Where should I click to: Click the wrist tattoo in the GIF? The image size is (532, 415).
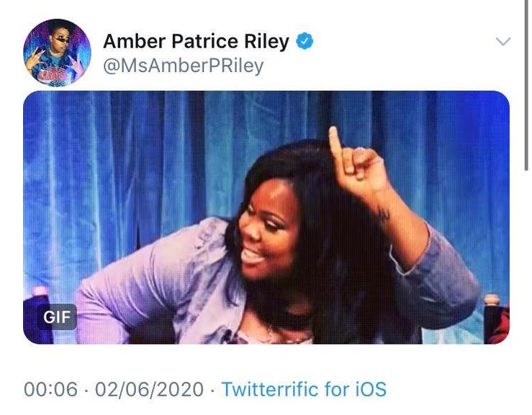(384, 213)
